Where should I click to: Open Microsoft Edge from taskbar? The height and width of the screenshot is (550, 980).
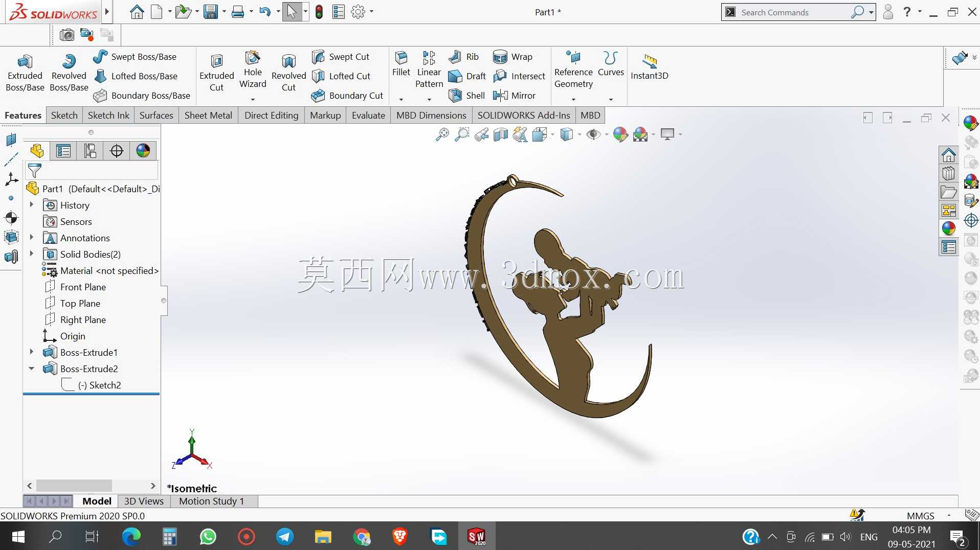point(131,536)
